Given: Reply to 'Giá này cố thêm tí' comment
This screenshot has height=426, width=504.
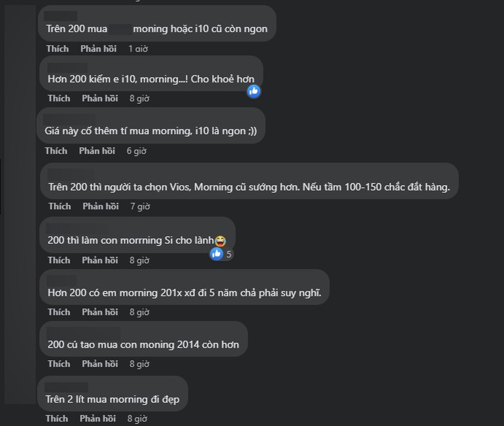Looking at the screenshot, I should coord(97,151).
